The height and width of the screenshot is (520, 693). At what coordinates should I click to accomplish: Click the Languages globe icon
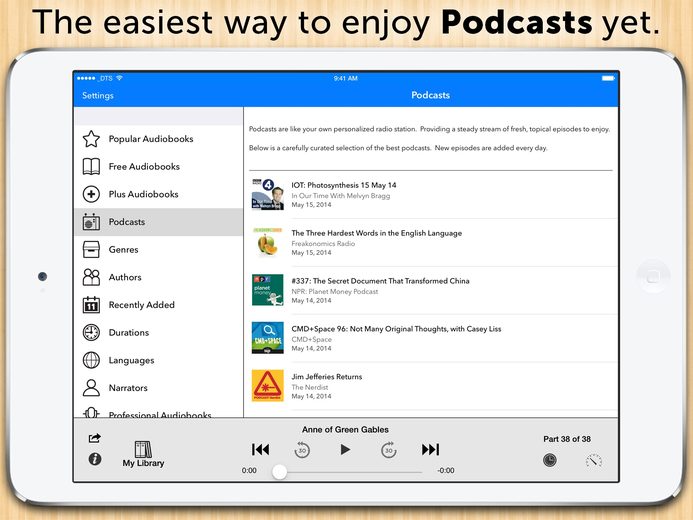click(91, 360)
